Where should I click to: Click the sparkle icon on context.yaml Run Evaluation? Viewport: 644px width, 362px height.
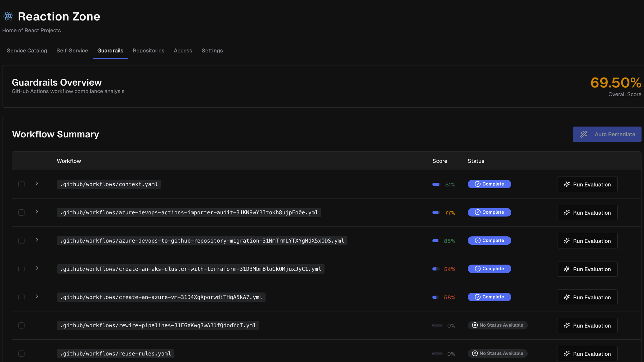coord(567,184)
